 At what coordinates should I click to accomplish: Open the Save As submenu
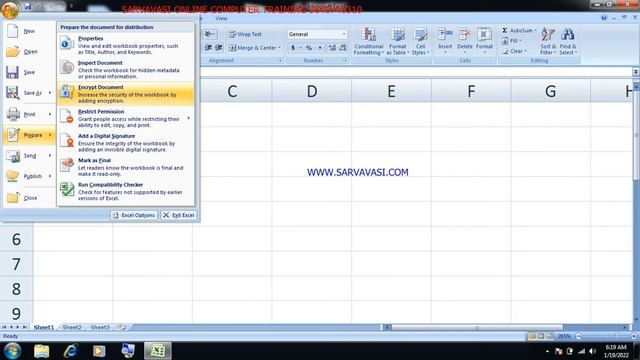click(29, 93)
